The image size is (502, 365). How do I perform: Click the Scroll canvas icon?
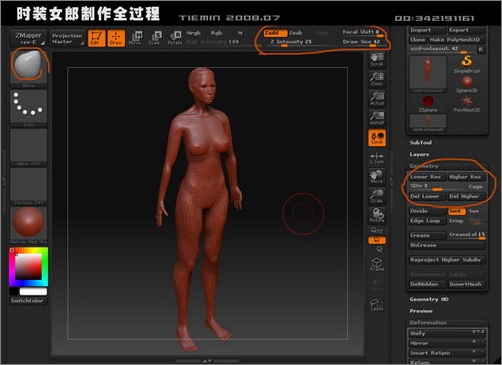[377, 60]
